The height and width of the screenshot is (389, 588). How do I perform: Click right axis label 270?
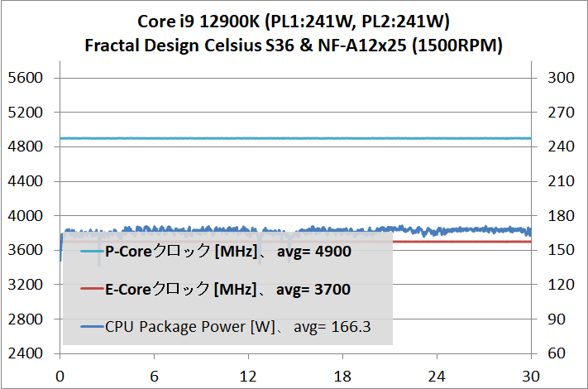pos(561,113)
